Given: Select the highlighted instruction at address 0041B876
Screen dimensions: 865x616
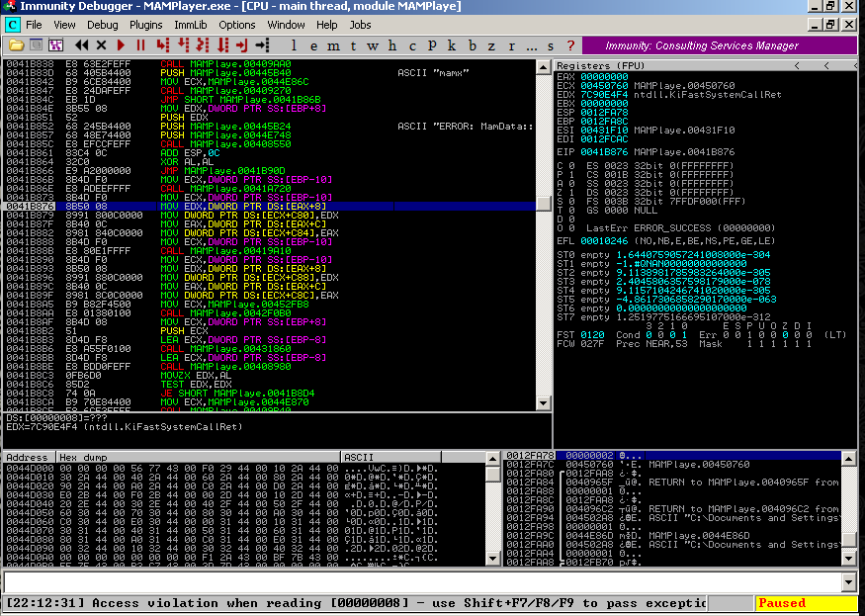Looking at the screenshot, I should 270,207.
